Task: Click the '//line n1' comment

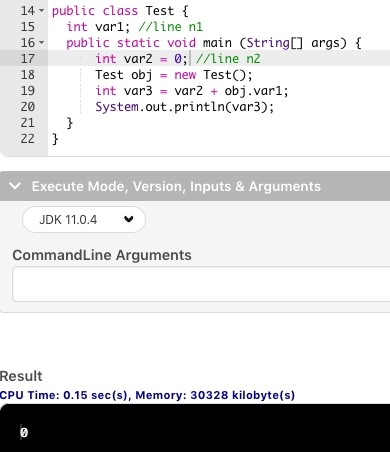Action: (170, 27)
